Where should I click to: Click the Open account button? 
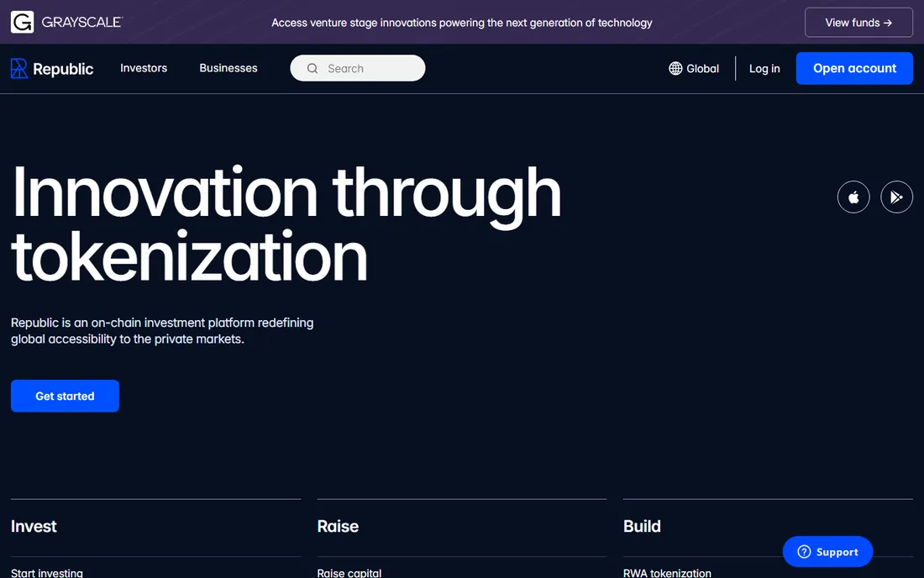pyautogui.click(x=854, y=68)
